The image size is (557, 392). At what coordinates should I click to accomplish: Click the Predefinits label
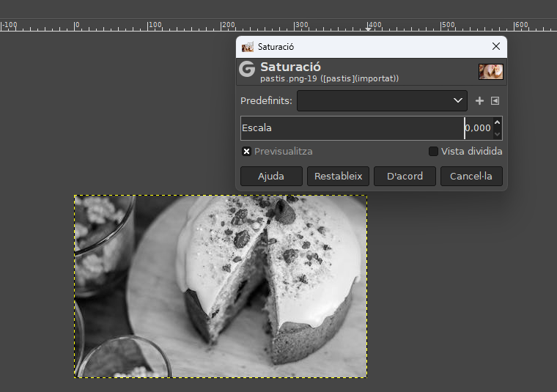266,101
